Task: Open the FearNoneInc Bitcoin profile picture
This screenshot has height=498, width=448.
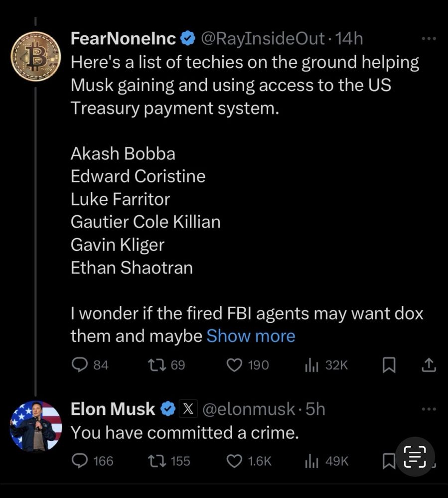Action: (36, 56)
